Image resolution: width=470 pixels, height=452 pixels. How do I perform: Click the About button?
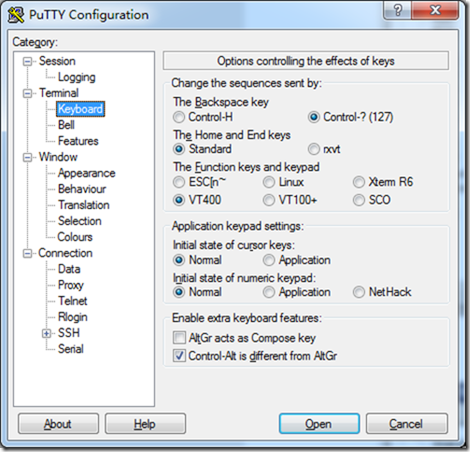pos(58,424)
